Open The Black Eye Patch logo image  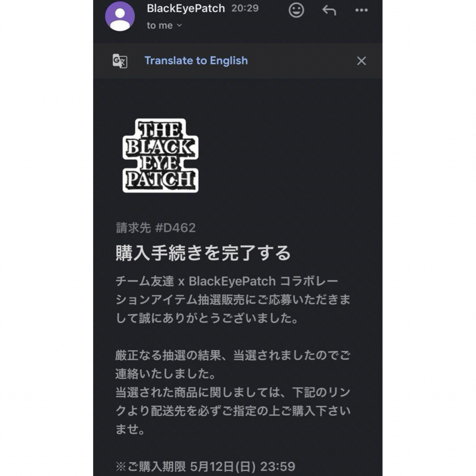point(160,156)
